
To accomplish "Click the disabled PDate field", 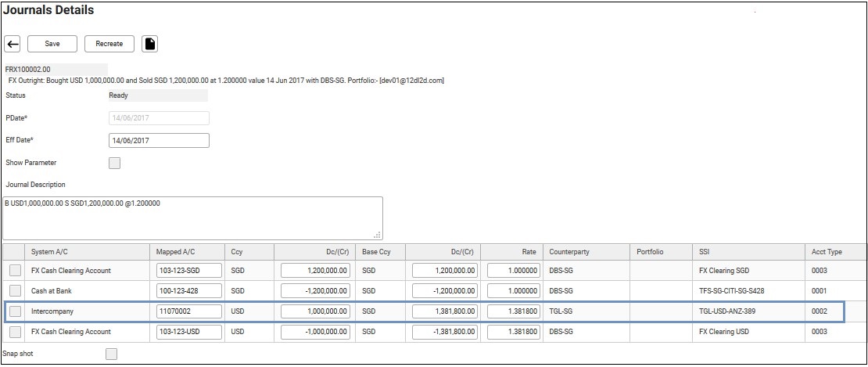I will click(x=159, y=118).
